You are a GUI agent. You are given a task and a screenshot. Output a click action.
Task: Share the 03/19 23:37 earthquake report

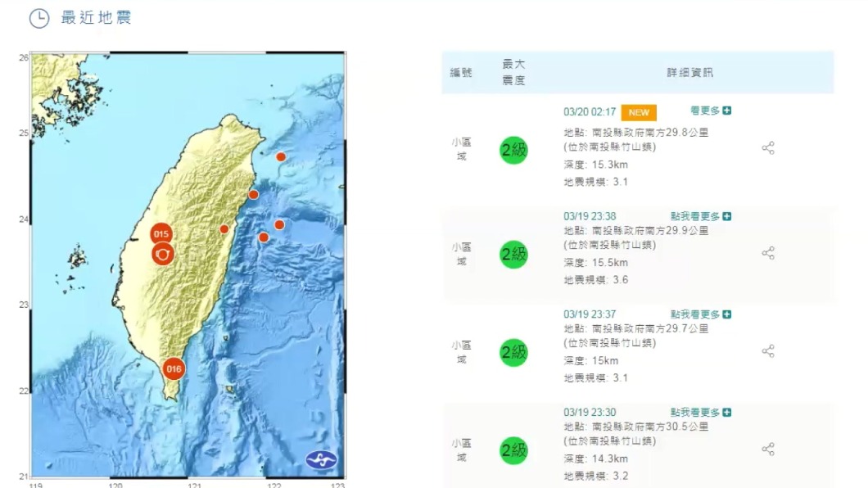pyautogui.click(x=768, y=350)
